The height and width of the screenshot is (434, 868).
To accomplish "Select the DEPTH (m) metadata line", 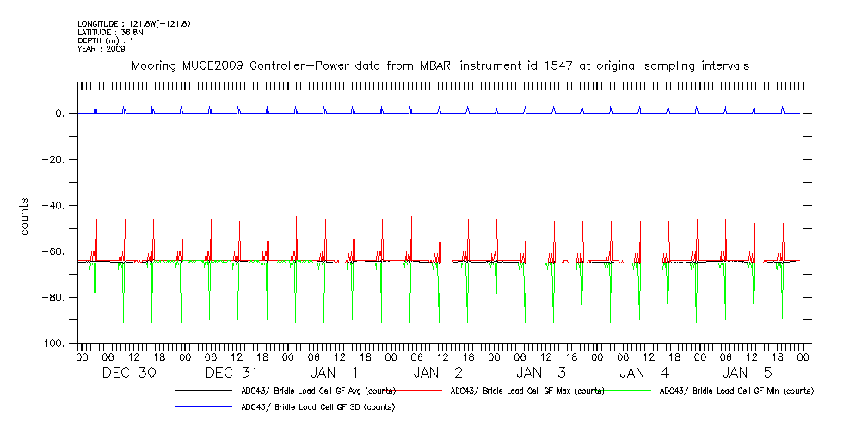I will tap(106, 40).
